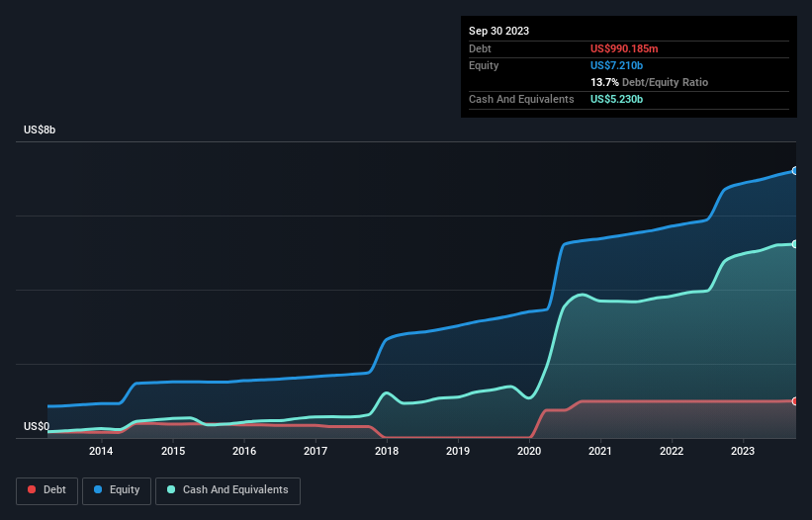812x520 pixels.
Task: Click the Equity row label in tooltip
Action: [x=484, y=65]
